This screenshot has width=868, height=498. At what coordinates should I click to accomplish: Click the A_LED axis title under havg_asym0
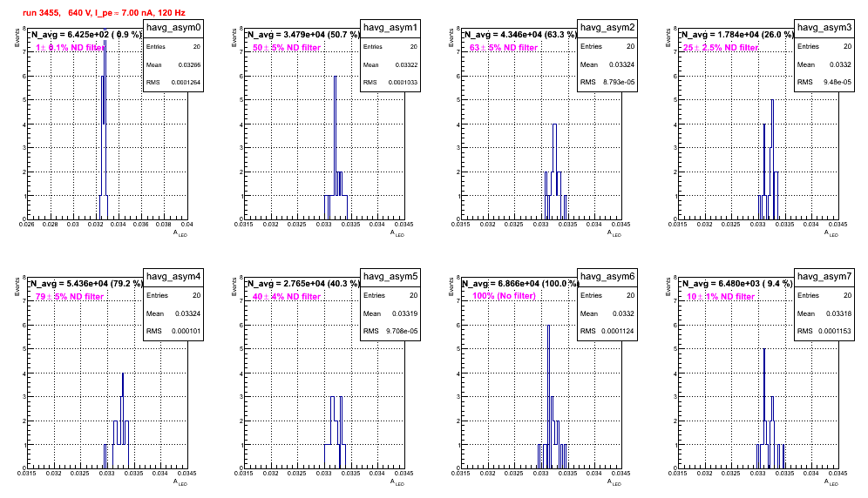(x=180, y=233)
